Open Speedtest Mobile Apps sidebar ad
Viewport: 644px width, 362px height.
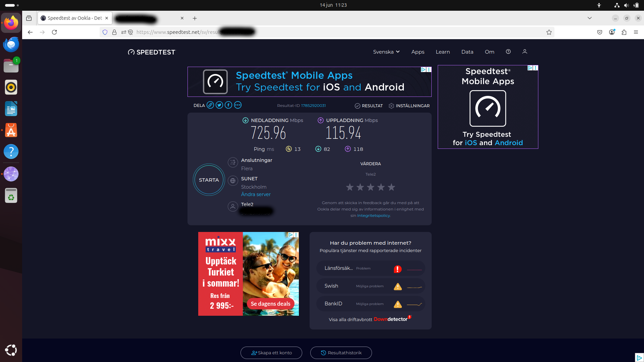(488, 107)
